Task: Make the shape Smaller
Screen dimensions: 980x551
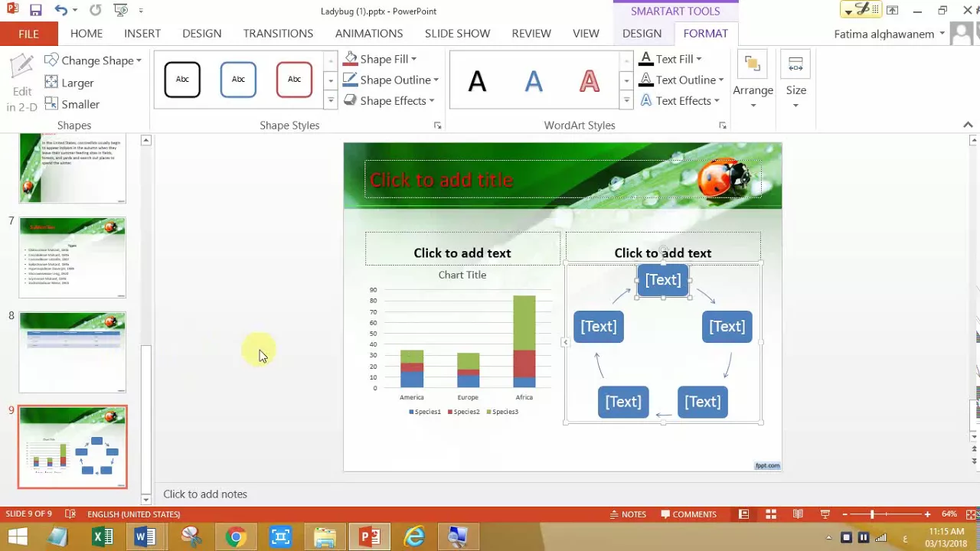Action: click(73, 104)
